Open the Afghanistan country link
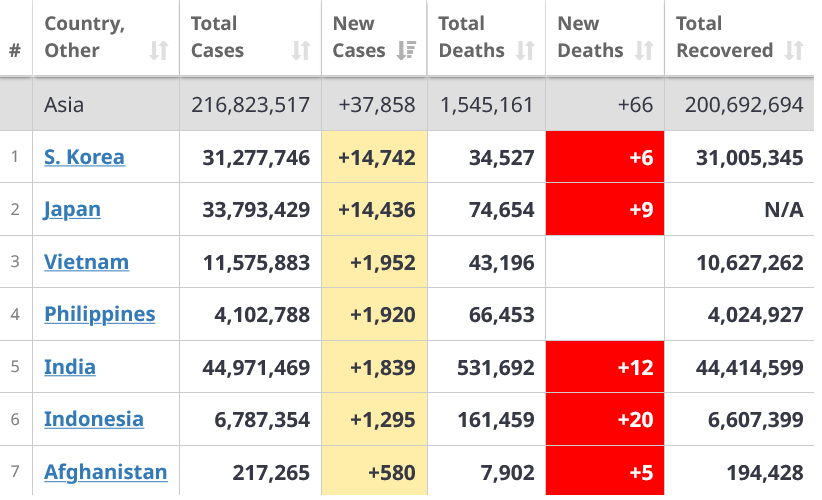The height and width of the screenshot is (500, 822). point(105,472)
